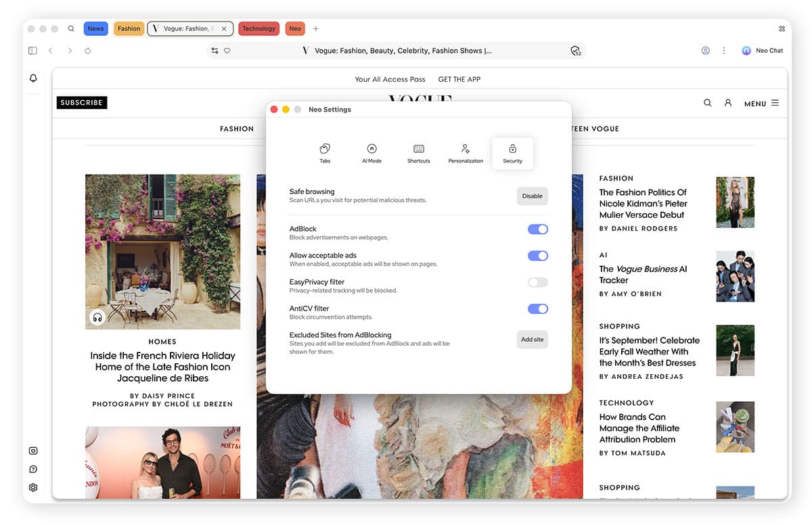Open a new tab with the plus icon
The height and width of the screenshot is (525, 812).
point(316,29)
